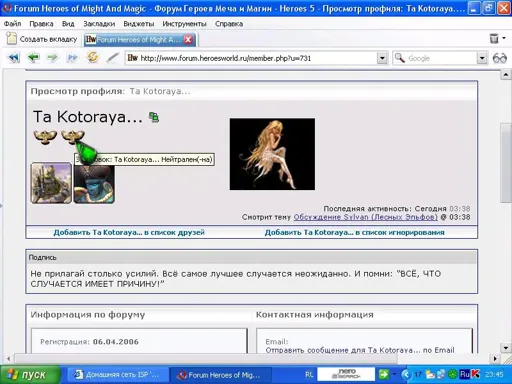
Task: Click Добавить Ta Kotoraya в список друзей
Action: (129, 232)
